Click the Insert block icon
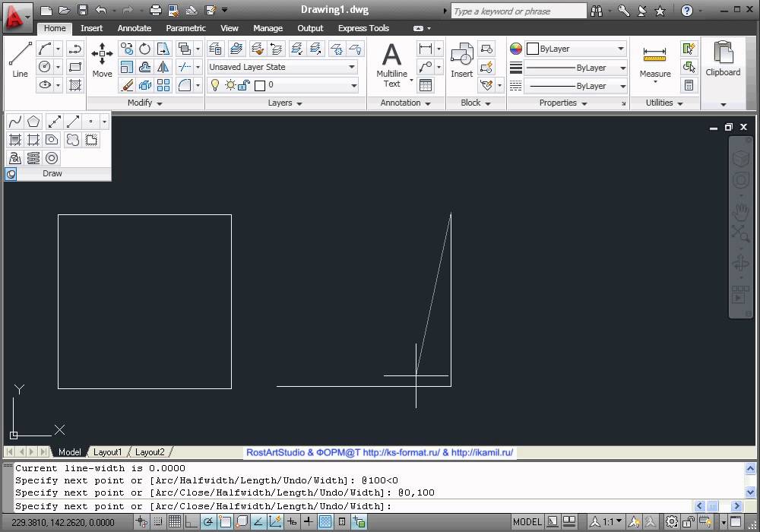The width and height of the screenshot is (760, 532). pos(461,60)
